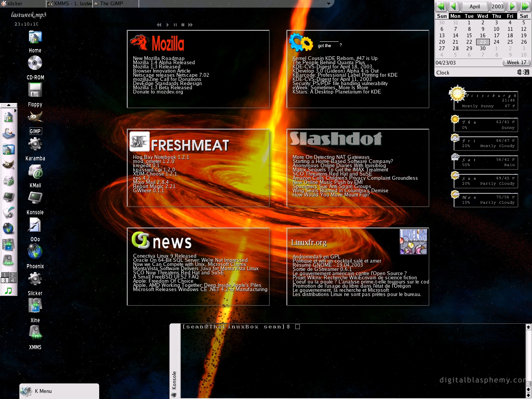The height and width of the screenshot is (399, 532).
Task: Switch to virtual desktop 3 in pager
Action: [x=5, y=280]
